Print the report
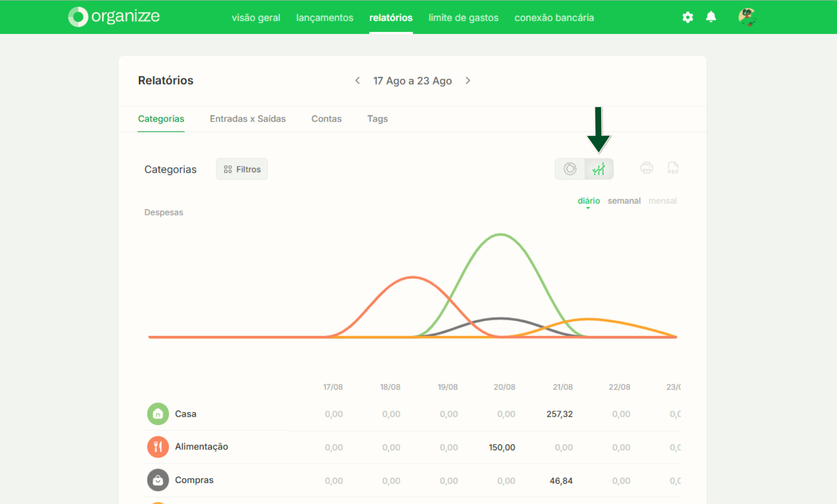The height and width of the screenshot is (504, 837). (646, 168)
